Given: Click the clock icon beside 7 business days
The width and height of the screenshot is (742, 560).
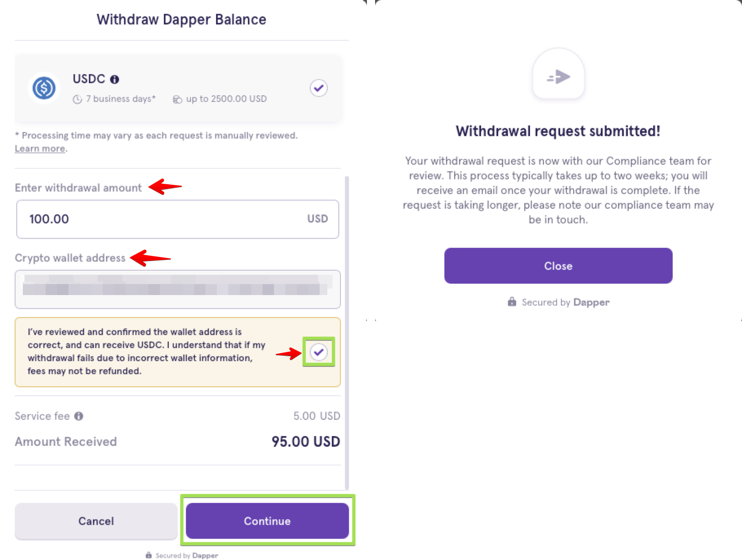Looking at the screenshot, I should pyautogui.click(x=77, y=99).
